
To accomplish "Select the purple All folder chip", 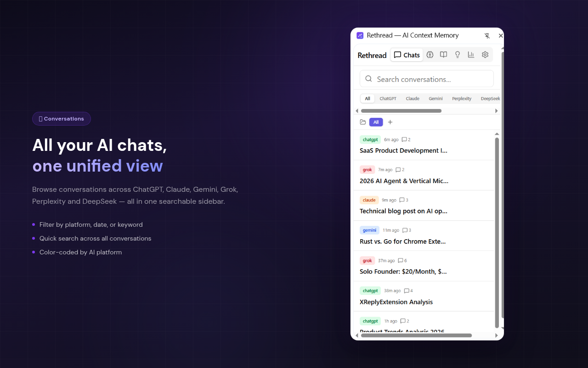I will click(376, 122).
